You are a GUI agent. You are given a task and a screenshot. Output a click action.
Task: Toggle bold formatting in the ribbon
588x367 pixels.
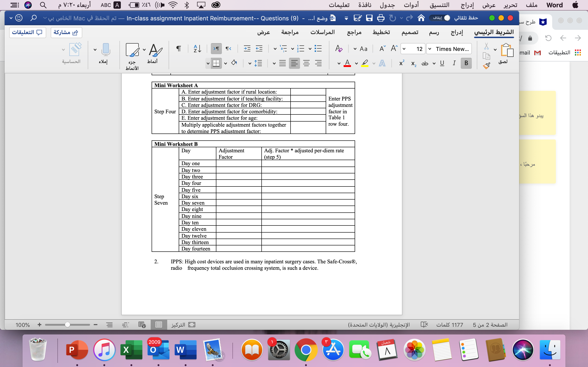pos(466,63)
